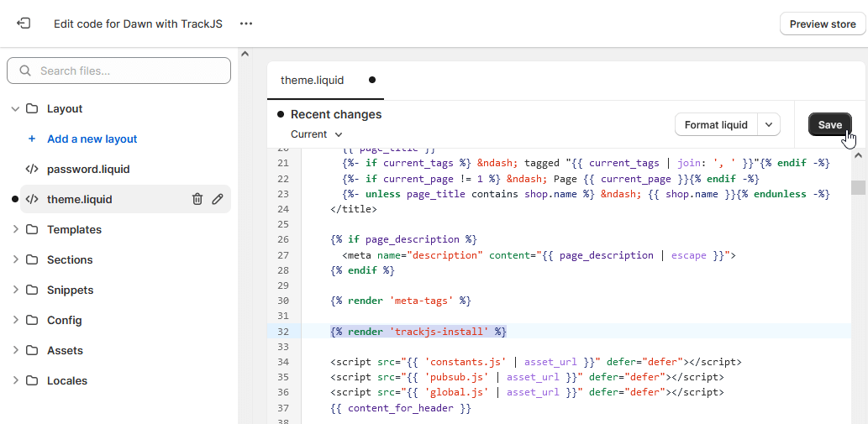Click Add a new layout link
The image size is (868, 424).
[x=92, y=139]
